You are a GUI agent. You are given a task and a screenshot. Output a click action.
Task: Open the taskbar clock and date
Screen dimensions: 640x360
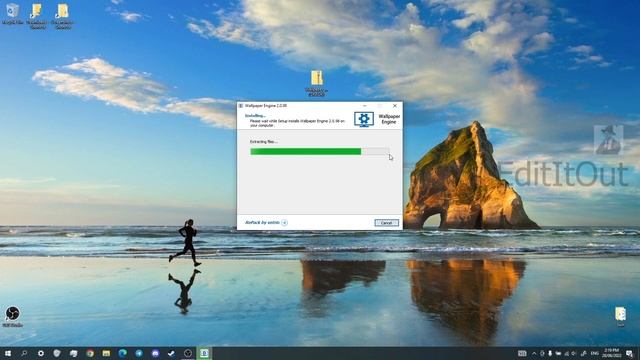tap(611, 353)
